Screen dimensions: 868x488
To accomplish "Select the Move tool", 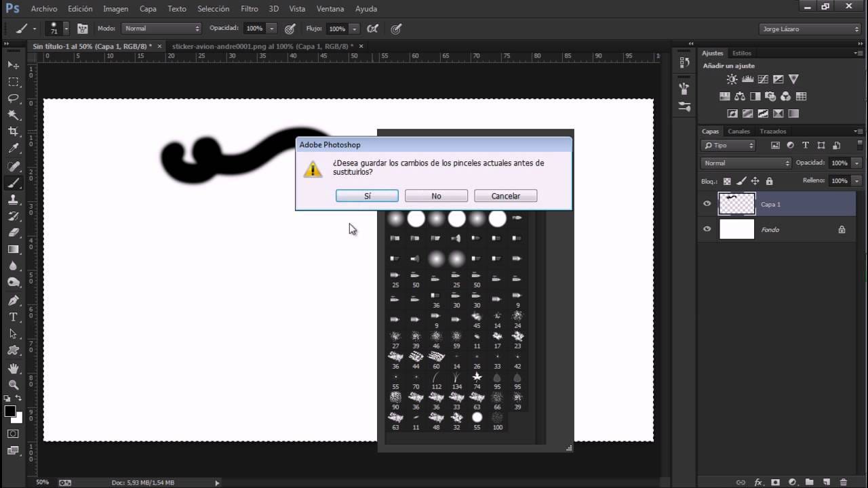I will click(13, 64).
